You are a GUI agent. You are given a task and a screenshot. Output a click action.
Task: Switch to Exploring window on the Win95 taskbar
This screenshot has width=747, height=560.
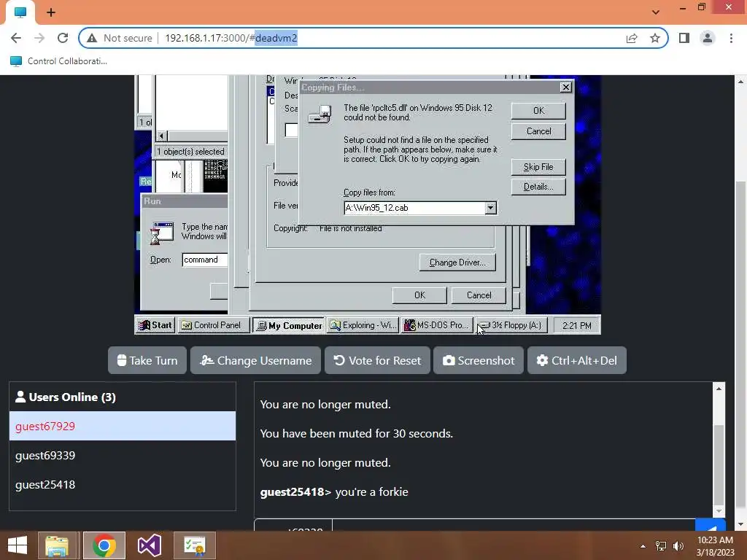[363, 325]
